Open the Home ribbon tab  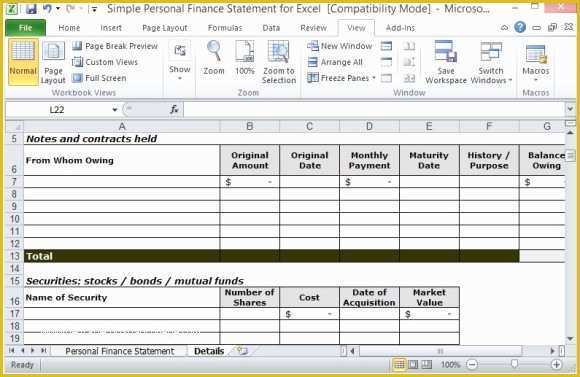[x=69, y=28]
